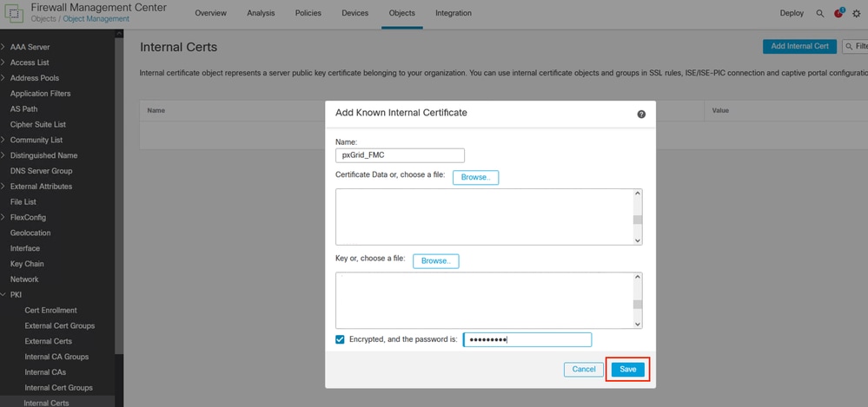Click the Object Management breadcrumb link

point(96,19)
